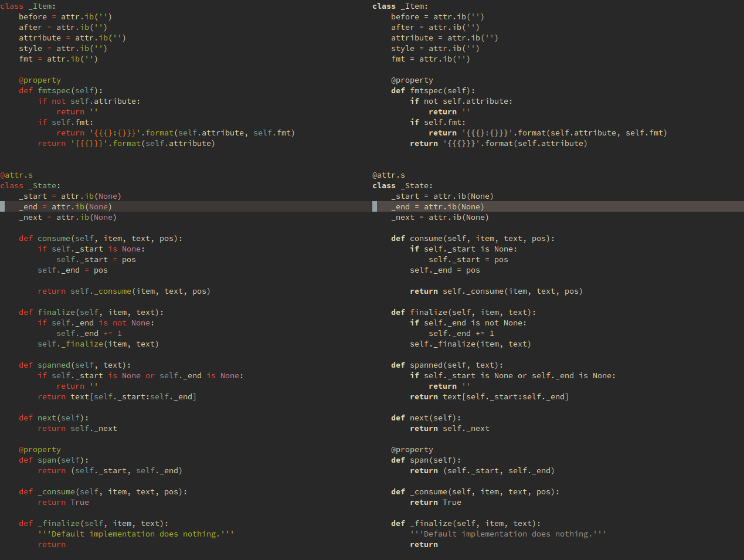The height and width of the screenshot is (560, 744).
Task: Click 'return (self._start, self._end)' in left pane
Action: coord(110,471)
